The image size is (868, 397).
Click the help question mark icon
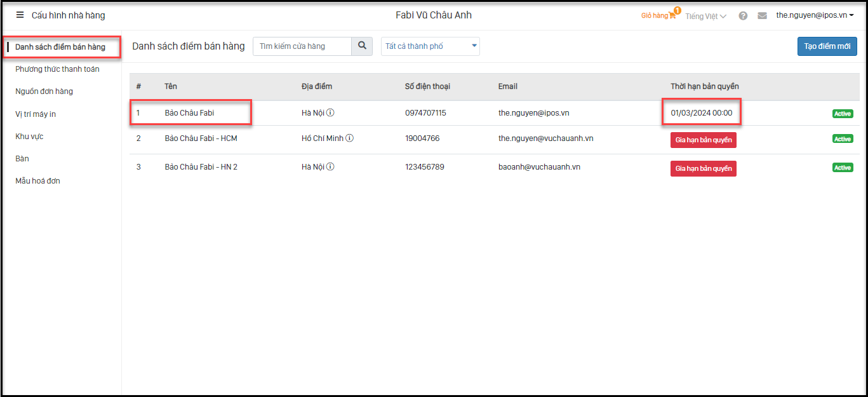[743, 16]
